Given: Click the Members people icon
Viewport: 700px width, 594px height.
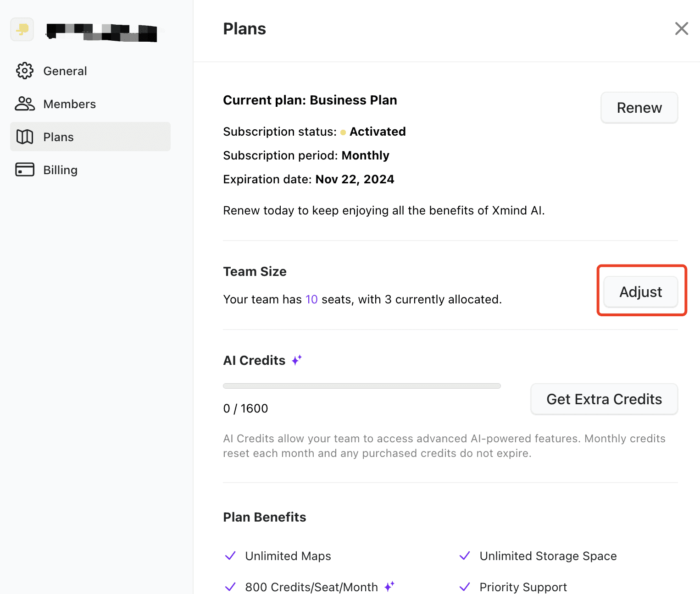Looking at the screenshot, I should (25, 104).
